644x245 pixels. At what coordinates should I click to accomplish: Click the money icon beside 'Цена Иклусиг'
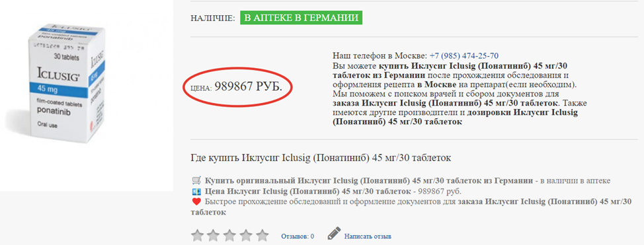(x=196, y=192)
